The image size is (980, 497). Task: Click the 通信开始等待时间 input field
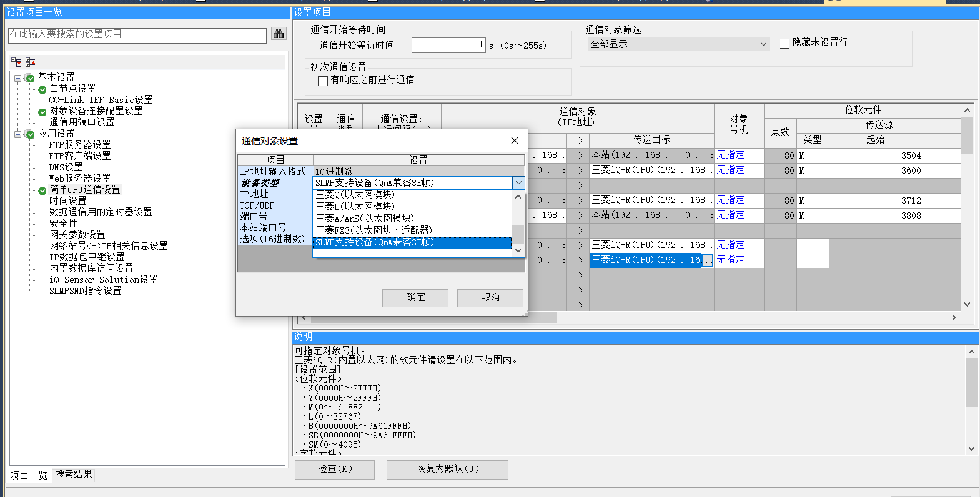(x=448, y=45)
